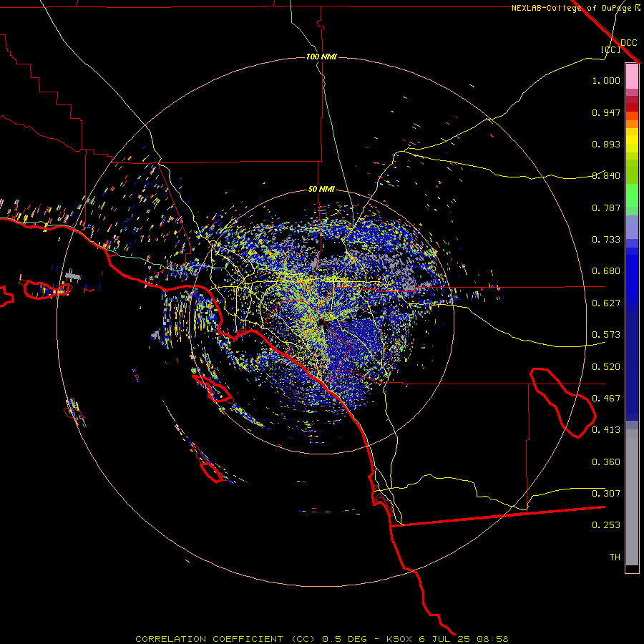Click the 0.307 legend value

[606, 494]
